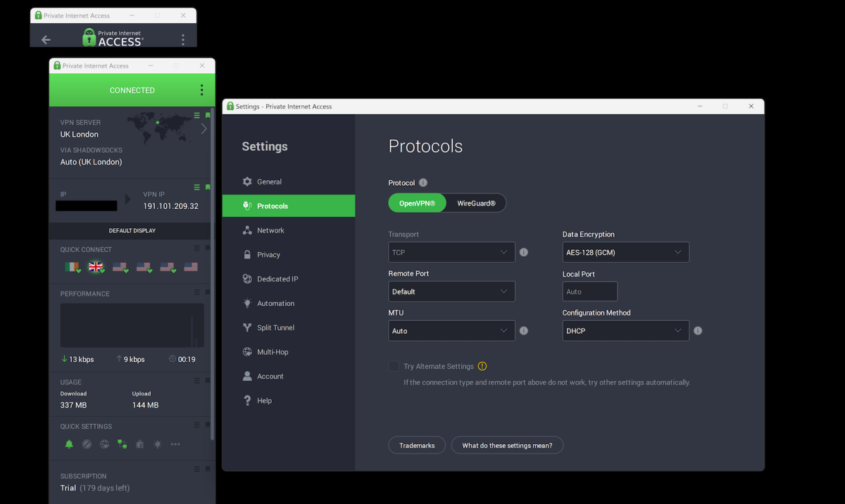Click the Trademarks button
Image resolution: width=845 pixels, height=504 pixels.
coord(417,445)
